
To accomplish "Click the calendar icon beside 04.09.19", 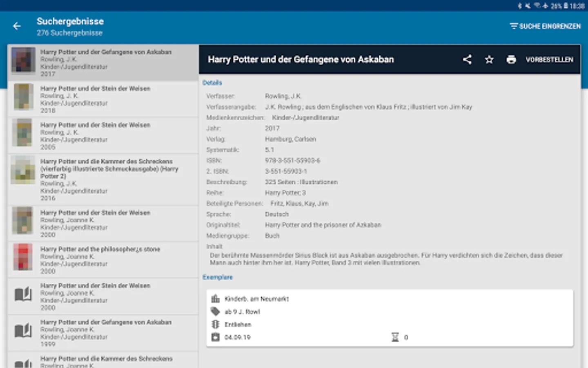I will coord(215,337).
